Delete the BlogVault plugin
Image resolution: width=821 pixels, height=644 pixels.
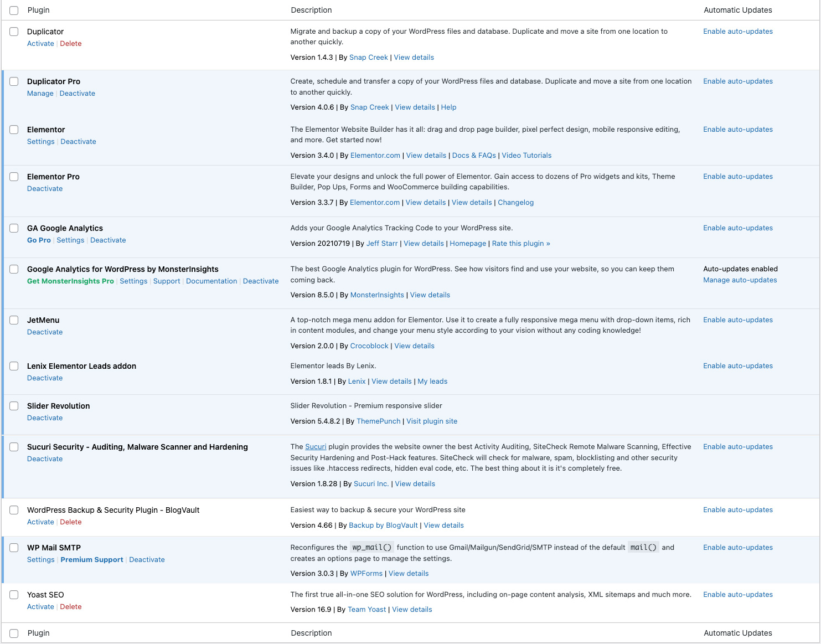[71, 522]
